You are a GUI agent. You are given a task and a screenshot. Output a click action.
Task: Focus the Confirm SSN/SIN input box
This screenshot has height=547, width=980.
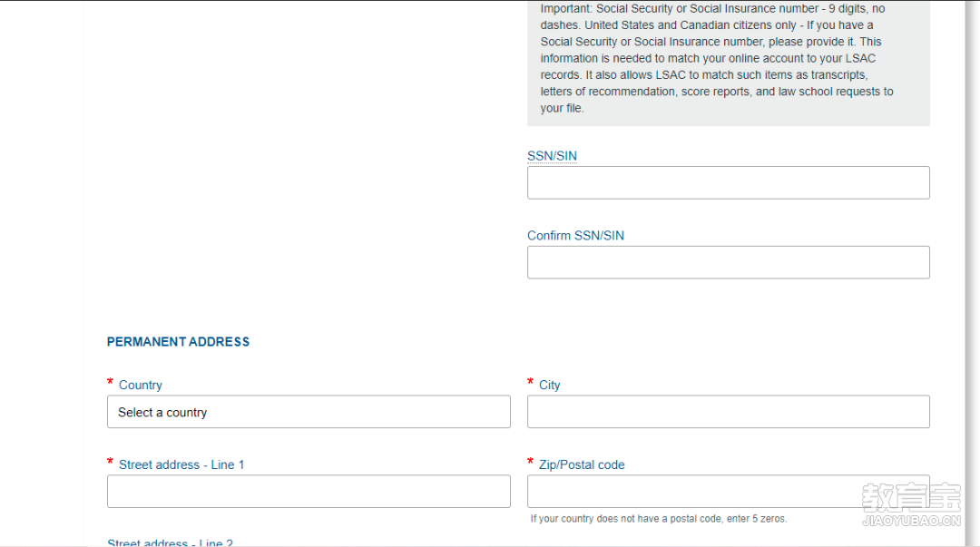(x=728, y=262)
